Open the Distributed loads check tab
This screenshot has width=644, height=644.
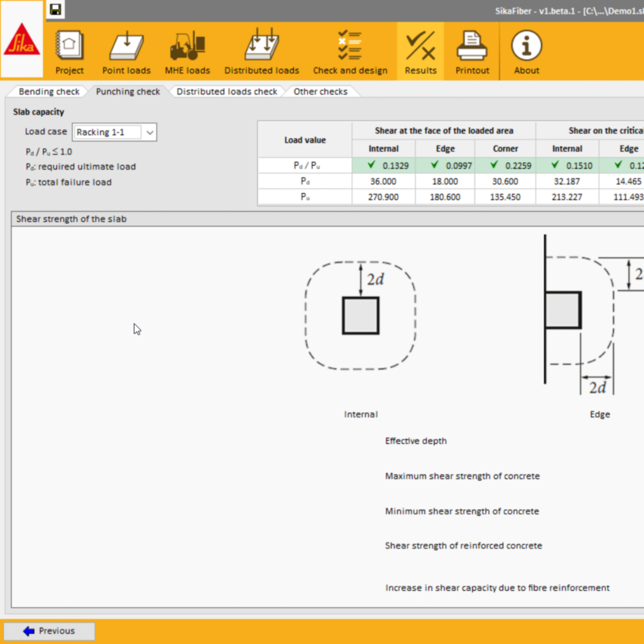[x=226, y=91]
